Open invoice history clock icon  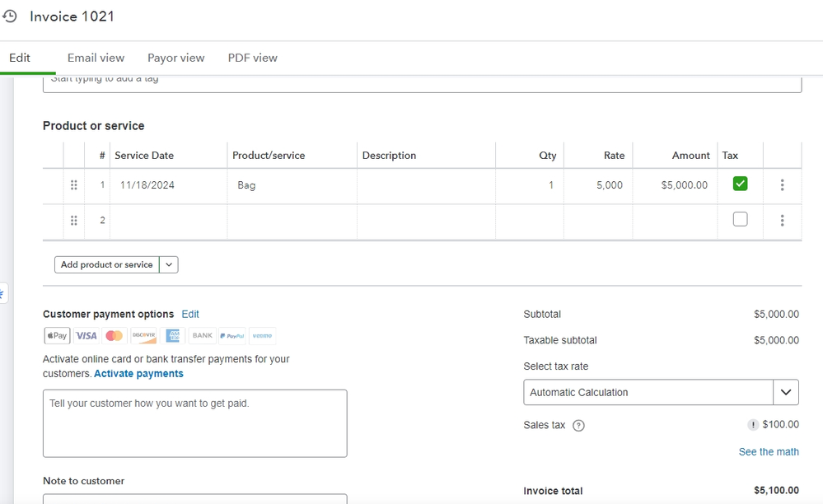click(10, 16)
